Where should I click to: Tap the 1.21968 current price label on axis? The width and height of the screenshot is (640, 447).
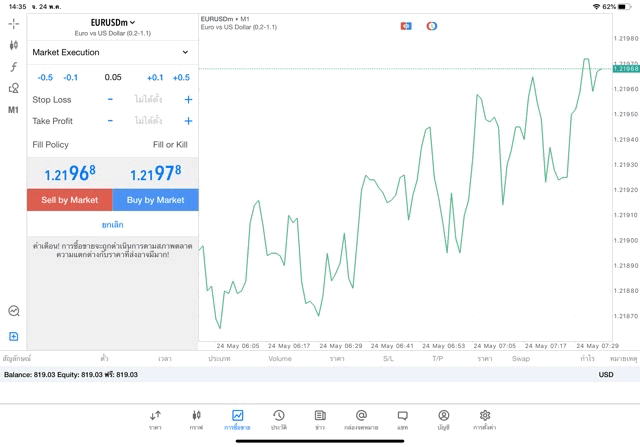click(x=626, y=69)
